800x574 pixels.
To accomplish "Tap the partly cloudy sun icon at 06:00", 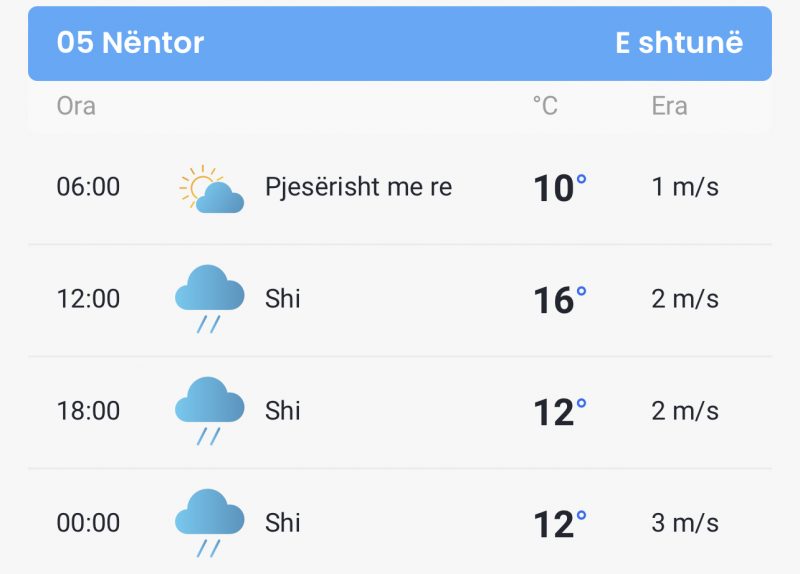I will tap(211, 189).
